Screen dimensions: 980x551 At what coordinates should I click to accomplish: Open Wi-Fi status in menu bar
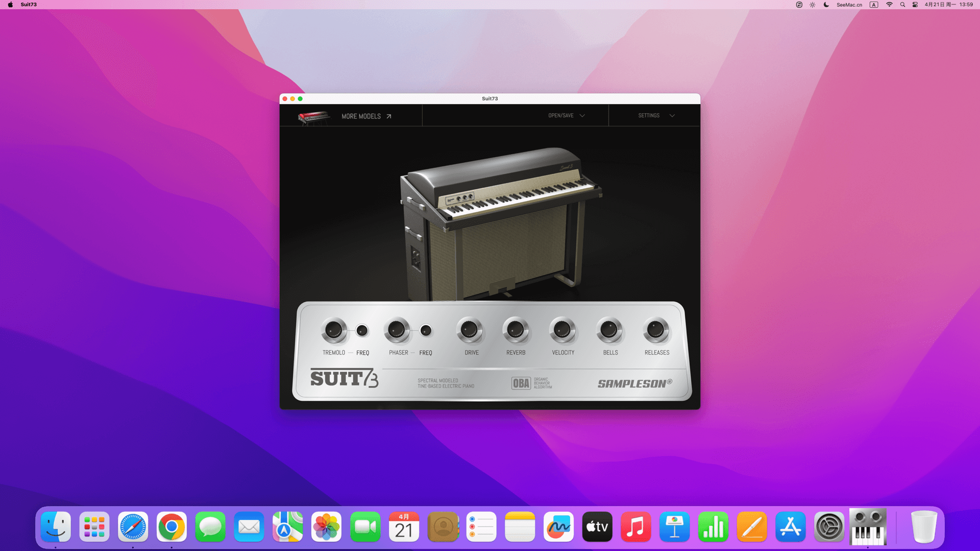[x=889, y=5]
